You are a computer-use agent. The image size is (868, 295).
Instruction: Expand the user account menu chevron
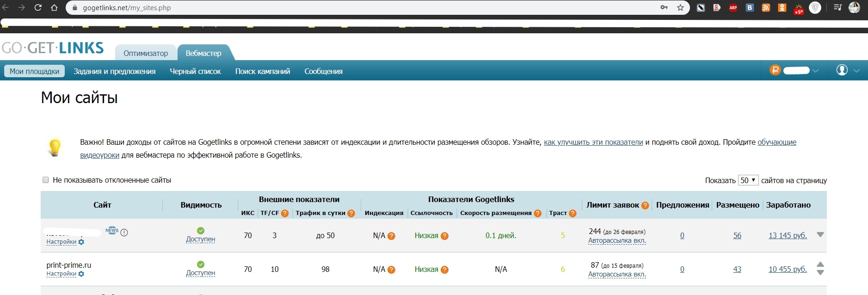coord(856,71)
